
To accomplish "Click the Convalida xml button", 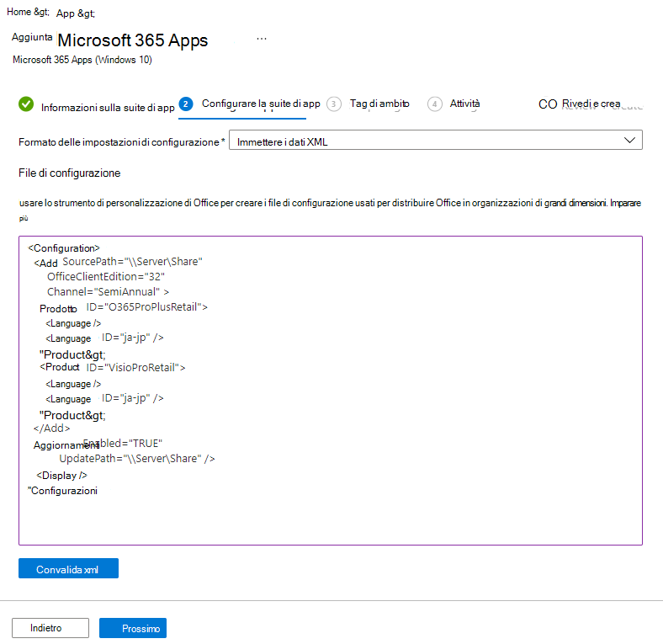I will click(x=68, y=568).
